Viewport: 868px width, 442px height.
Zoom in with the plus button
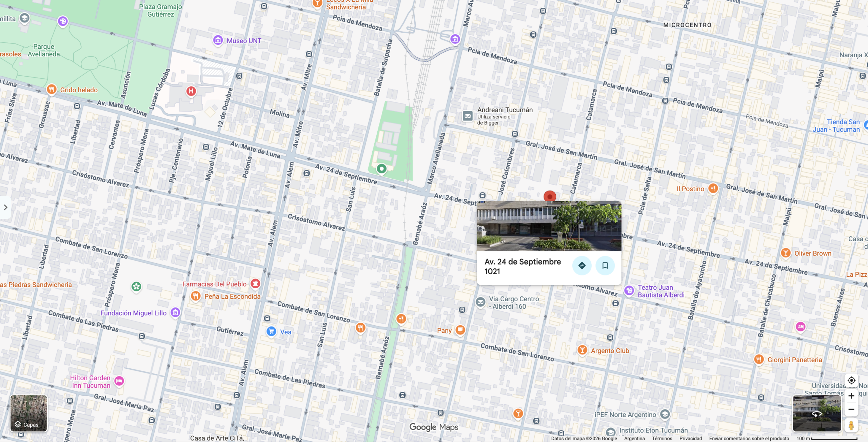point(851,396)
